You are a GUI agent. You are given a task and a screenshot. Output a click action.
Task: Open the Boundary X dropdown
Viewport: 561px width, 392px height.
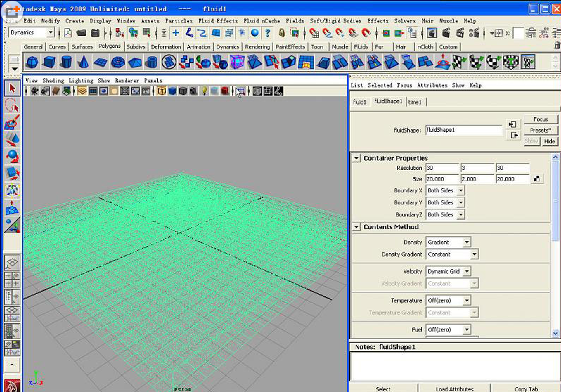[x=445, y=190]
